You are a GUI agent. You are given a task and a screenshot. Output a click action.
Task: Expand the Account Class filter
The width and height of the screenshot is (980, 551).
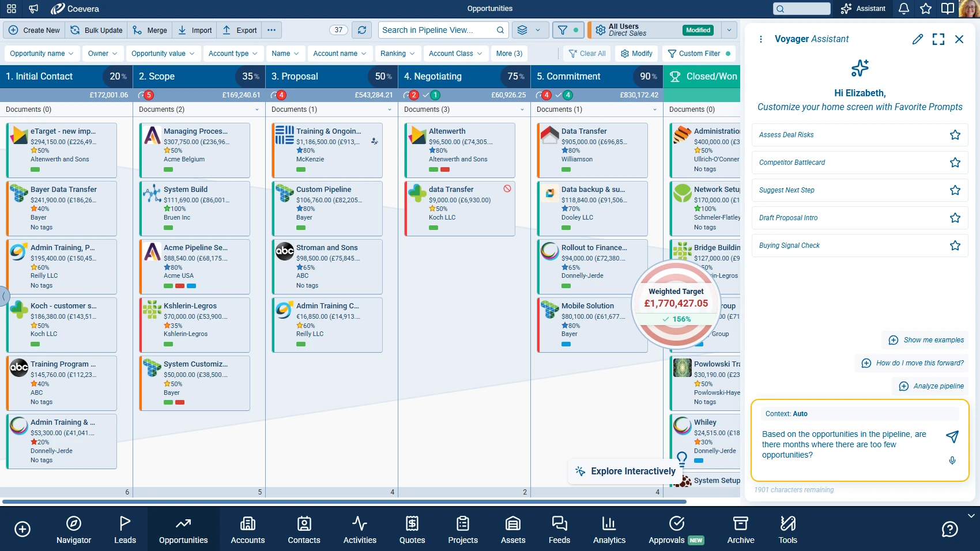456,54
